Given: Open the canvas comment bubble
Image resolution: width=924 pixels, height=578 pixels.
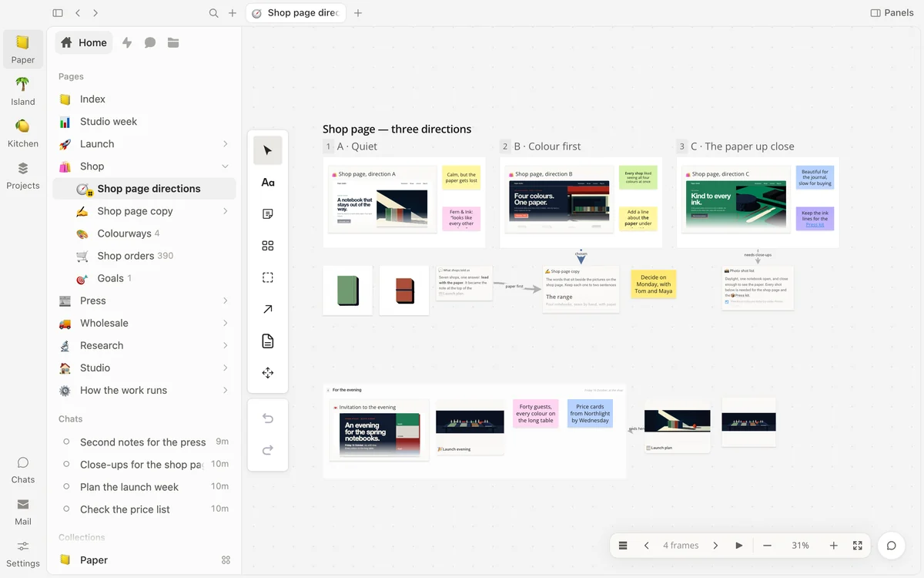Looking at the screenshot, I should pyautogui.click(x=891, y=546).
